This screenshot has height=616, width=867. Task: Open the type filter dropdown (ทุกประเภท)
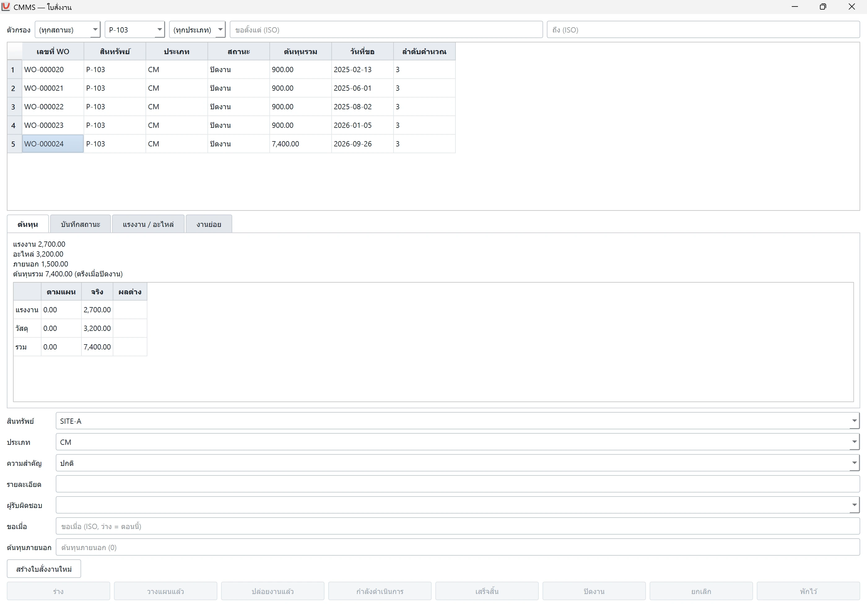point(197,30)
